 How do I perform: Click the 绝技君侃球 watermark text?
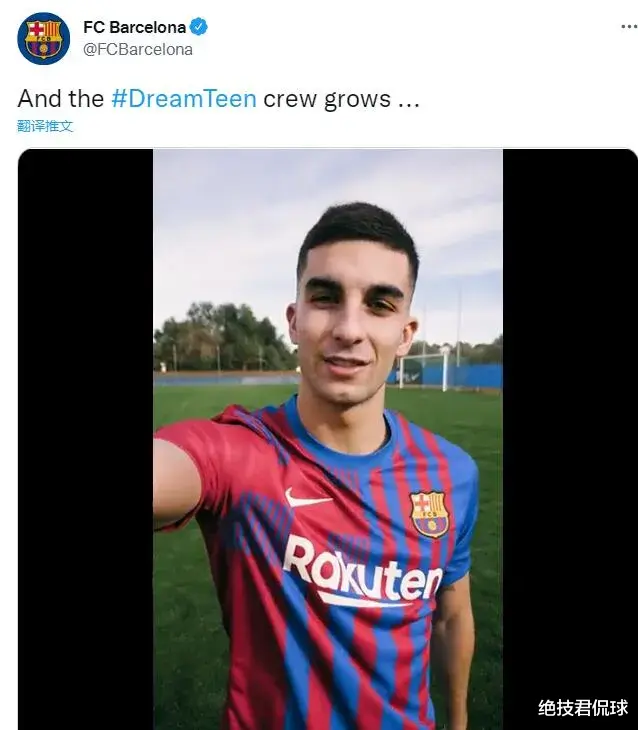[x=583, y=708]
